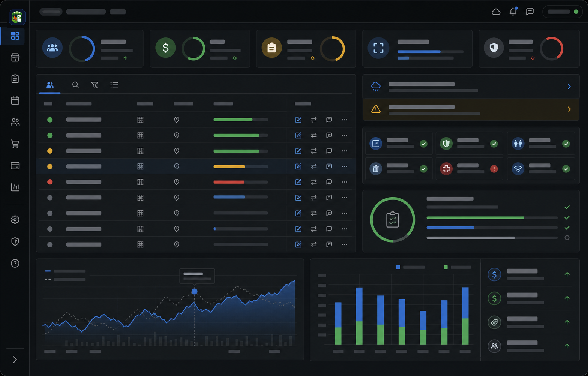Open the user profile pill with the green dot
588x376 pixels.
(562, 12)
